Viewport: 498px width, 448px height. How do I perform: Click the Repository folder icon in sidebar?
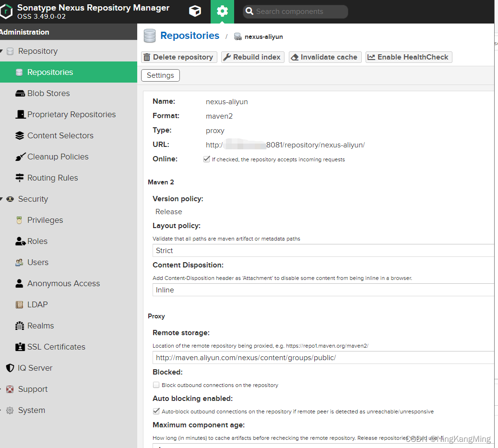10,51
